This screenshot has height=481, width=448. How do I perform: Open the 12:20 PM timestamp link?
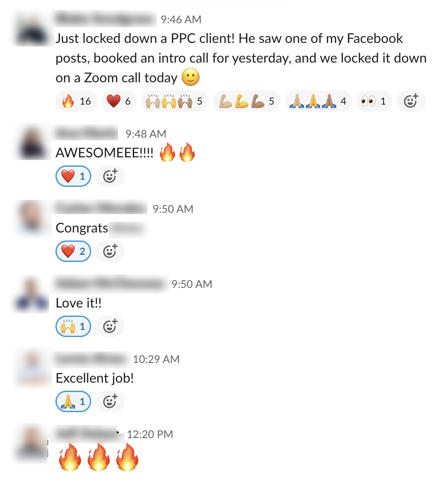click(150, 435)
